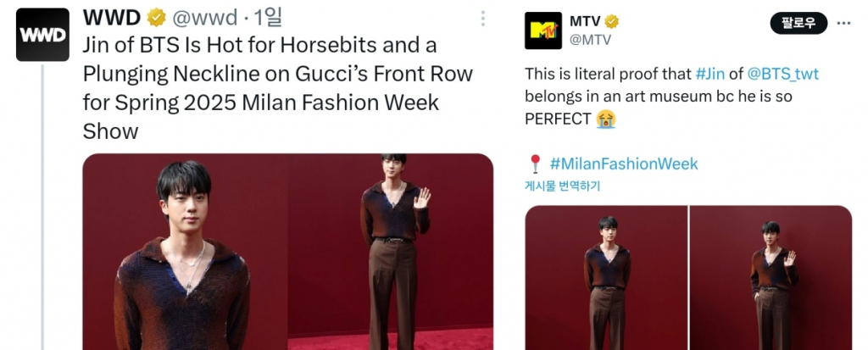Open the @BTS_twt mention
The height and width of the screenshot is (350, 868).
click(783, 75)
